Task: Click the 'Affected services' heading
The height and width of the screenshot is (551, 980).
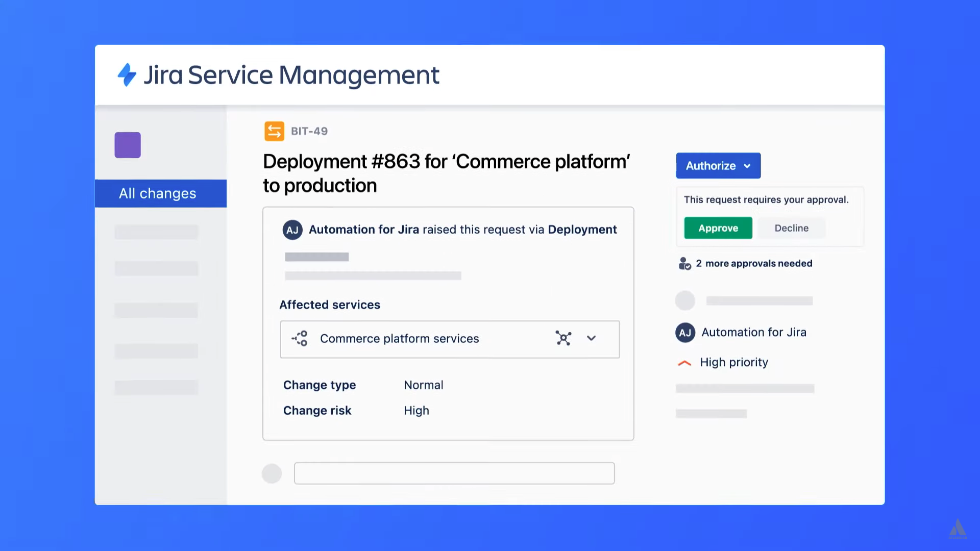Action: (x=330, y=305)
